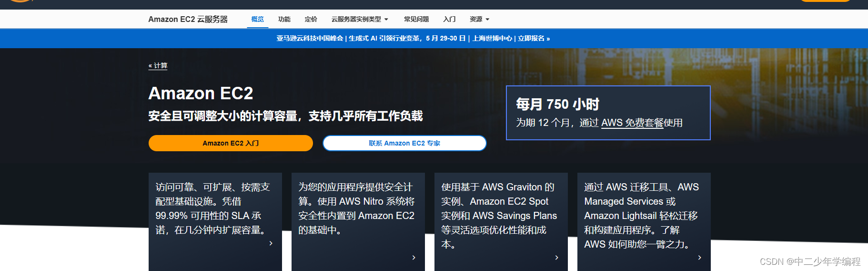Expand the 资源 dropdown menu
This screenshot has width=868, height=271.
[479, 19]
